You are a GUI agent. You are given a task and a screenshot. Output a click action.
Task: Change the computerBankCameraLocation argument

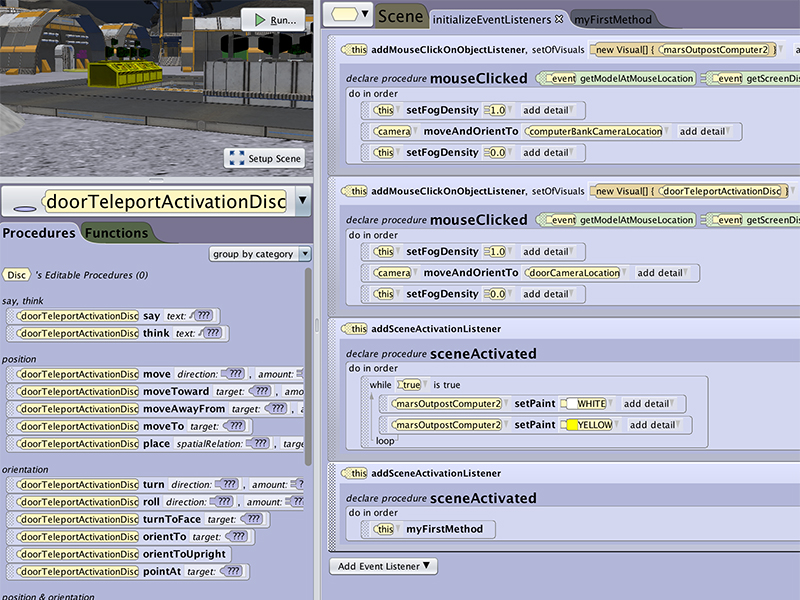click(595, 131)
